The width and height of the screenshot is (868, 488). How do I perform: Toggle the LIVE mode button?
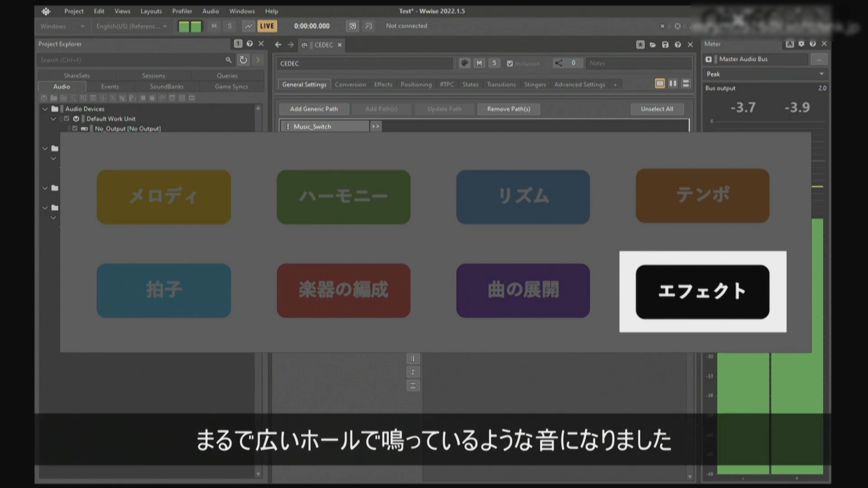coord(267,26)
